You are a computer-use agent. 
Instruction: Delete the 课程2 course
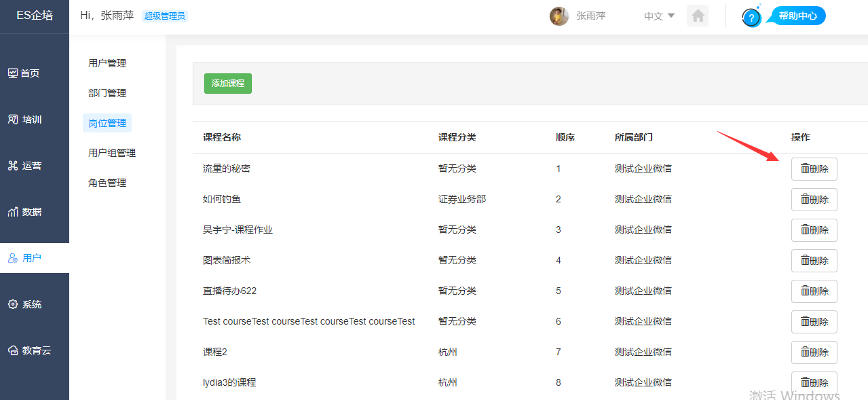(814, 352)
